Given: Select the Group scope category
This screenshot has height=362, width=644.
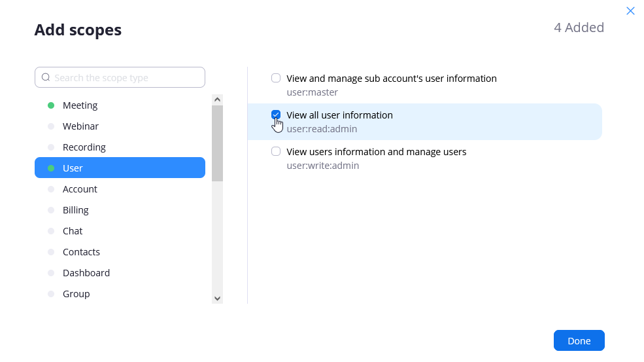Looking at the screenshot, I should (76, 294).
